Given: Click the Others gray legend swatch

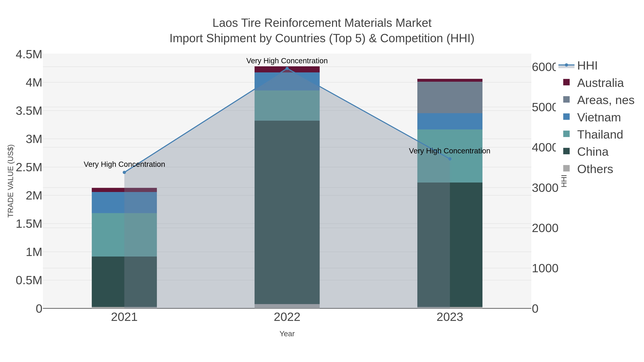Looking at the screenshot, I should coord(567,168).
